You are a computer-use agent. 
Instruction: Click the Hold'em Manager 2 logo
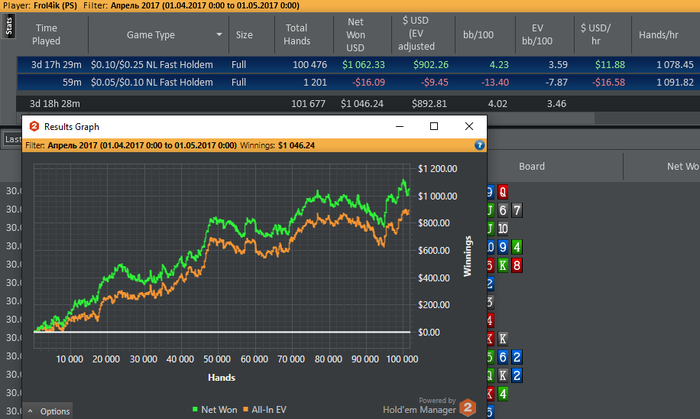coord(467,407)
